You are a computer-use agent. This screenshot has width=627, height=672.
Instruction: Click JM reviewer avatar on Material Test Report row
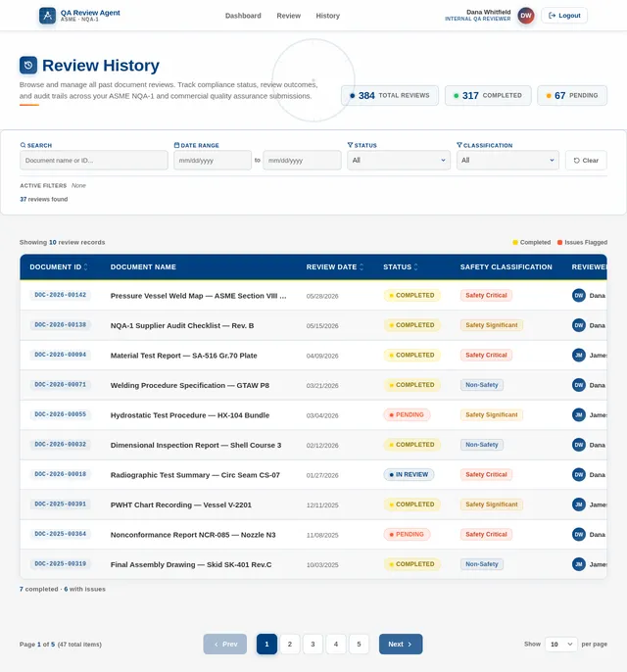(579, 355)
